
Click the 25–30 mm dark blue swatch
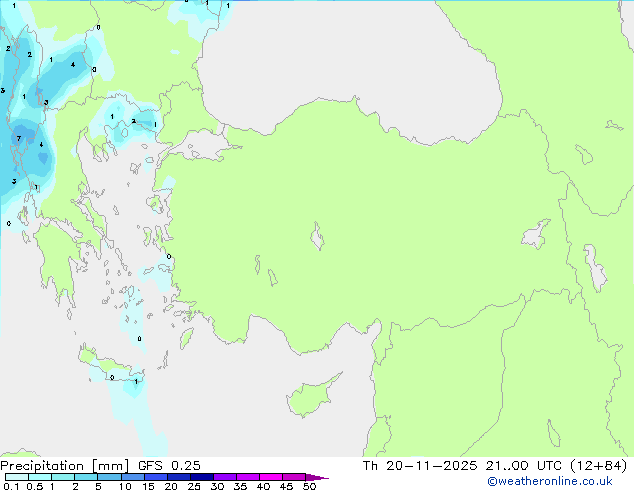click(201, 477)
